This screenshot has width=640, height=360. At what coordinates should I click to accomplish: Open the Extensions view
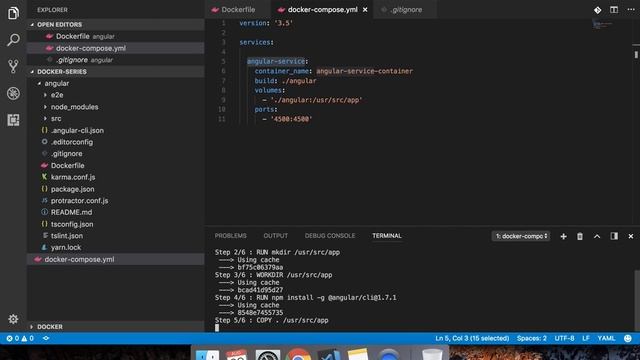[13, 120]
